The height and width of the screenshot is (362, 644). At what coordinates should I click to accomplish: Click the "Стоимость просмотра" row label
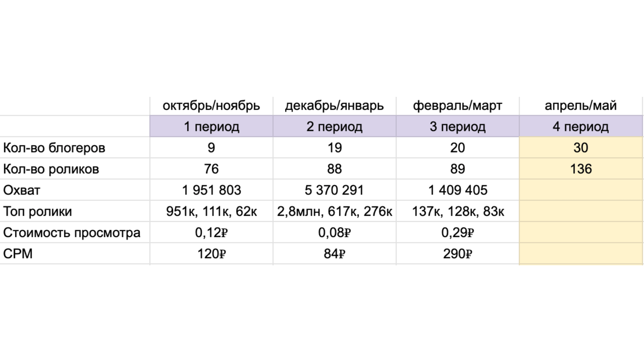click(x=71, y=233)
